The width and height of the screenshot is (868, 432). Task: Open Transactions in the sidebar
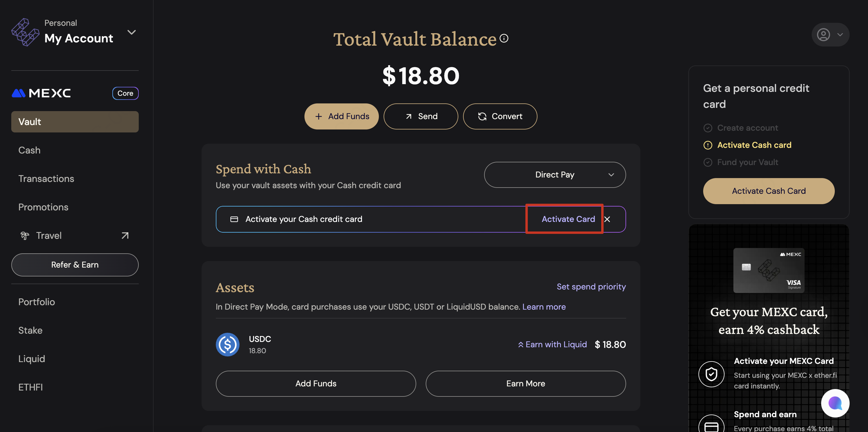(46, 179)
